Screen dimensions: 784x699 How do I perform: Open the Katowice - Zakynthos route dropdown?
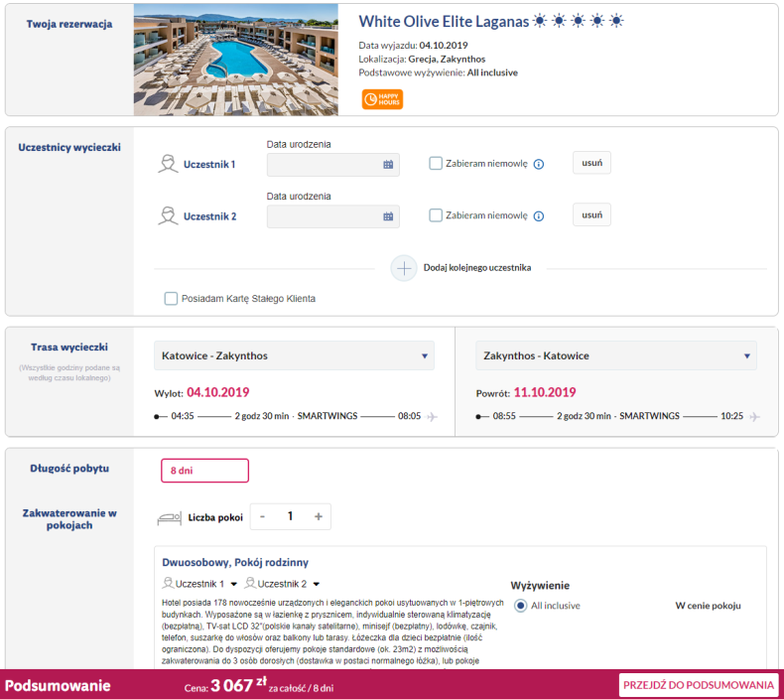pos(294,355)
